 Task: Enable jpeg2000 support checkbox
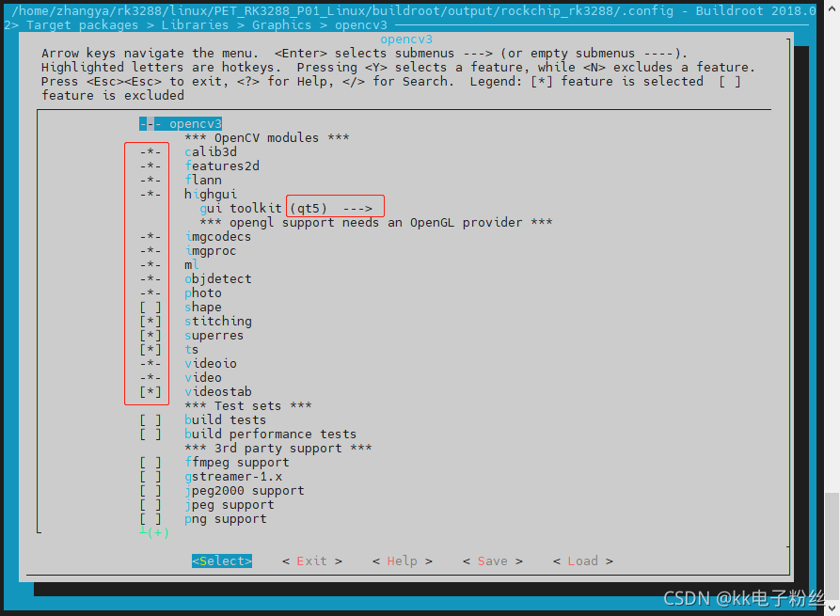[150, 491]
